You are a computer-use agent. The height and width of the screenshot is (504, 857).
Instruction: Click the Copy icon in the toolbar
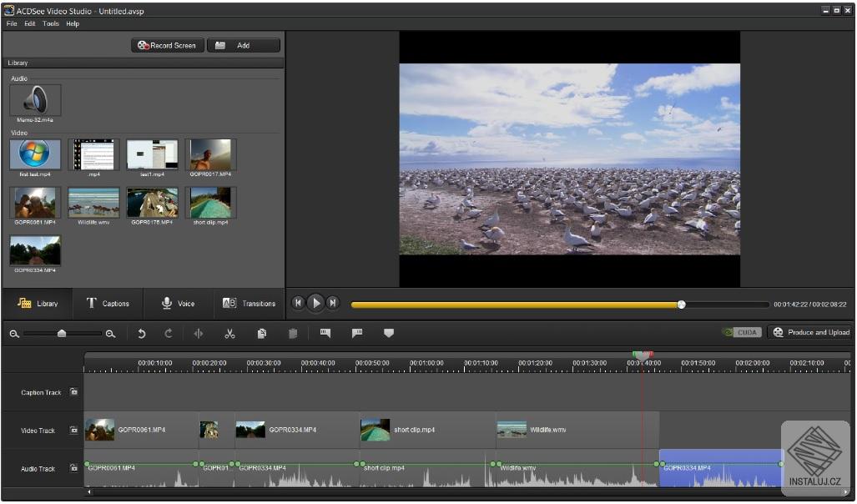[x=260, y=332]
